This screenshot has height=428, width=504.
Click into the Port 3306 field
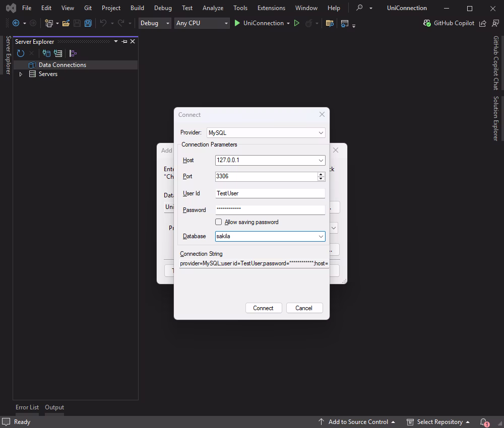tap(267, 176)
